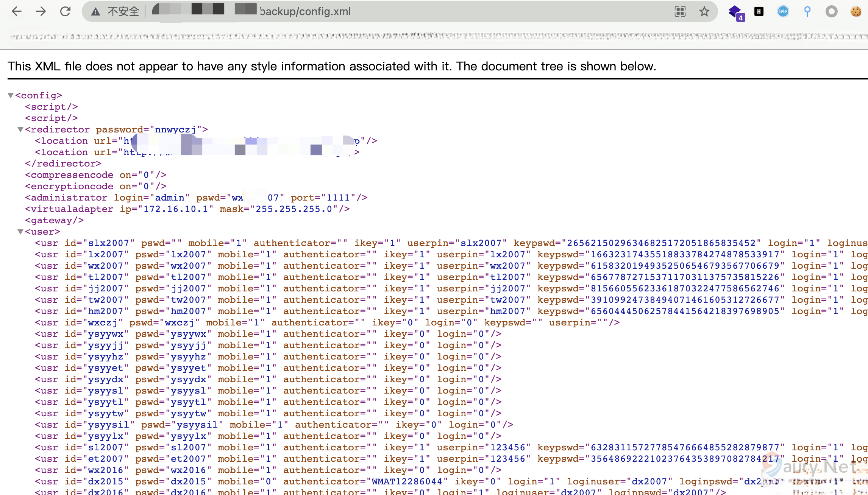Reload the config.xml page
This screenshot has height=495, width=868.
pos(66,11)
